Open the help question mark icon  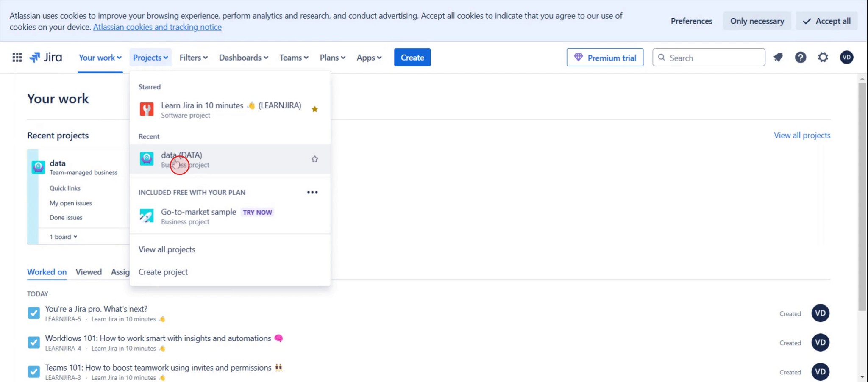pos(800,57)
